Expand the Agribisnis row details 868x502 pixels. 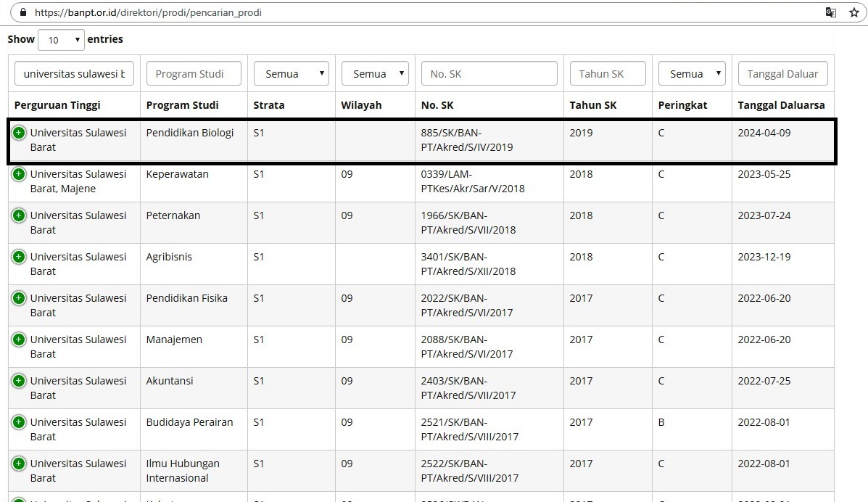(x=19, y=257)
